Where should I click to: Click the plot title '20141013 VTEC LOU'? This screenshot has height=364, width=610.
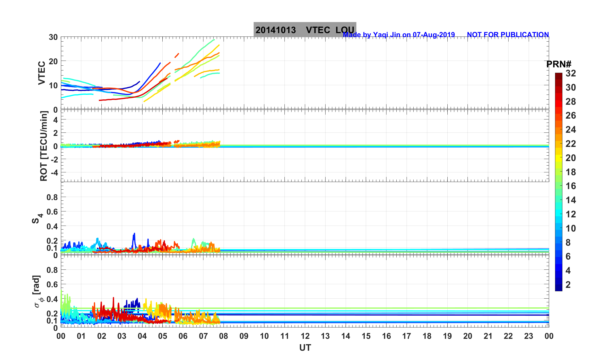click(305, 30)
